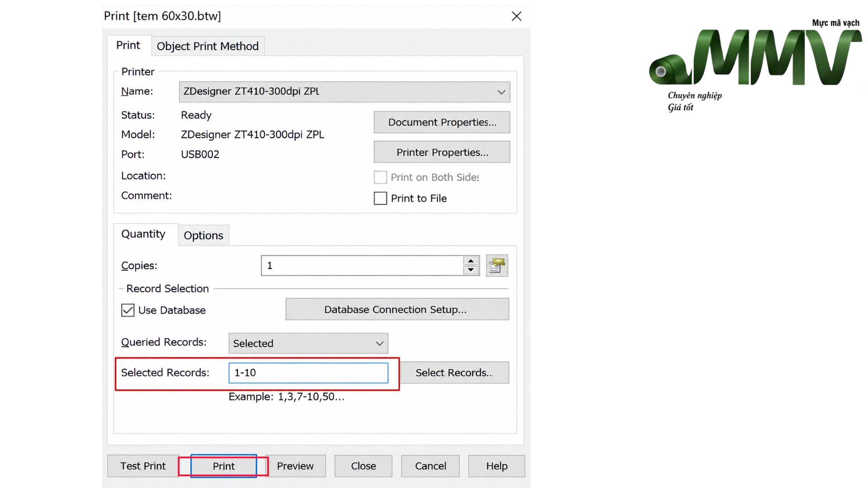Select the Print tab at the top
Image resolution: width=868 pixels, height=488 pixels.
click(x=128, y=45)
